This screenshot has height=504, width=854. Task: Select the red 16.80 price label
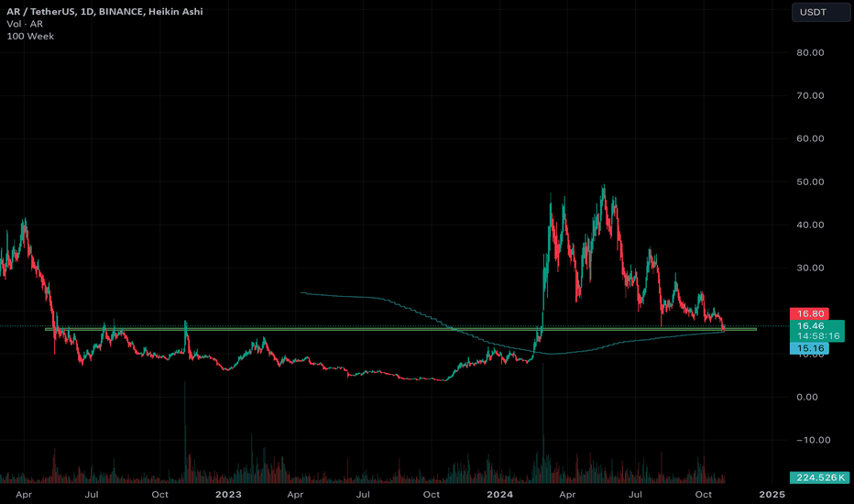click(x=809, y=313)
